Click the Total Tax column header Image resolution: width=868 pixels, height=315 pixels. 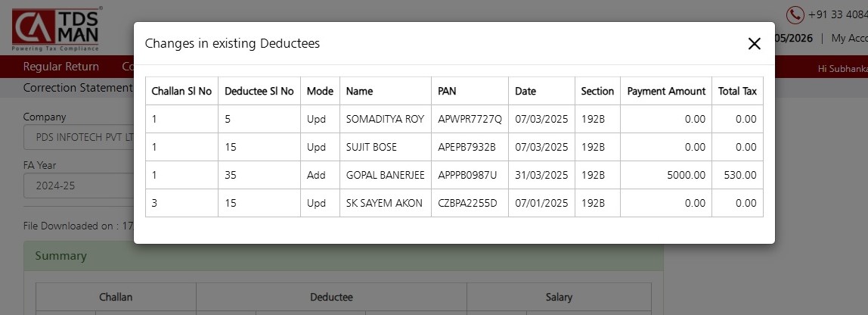click(x=737, y=91)
